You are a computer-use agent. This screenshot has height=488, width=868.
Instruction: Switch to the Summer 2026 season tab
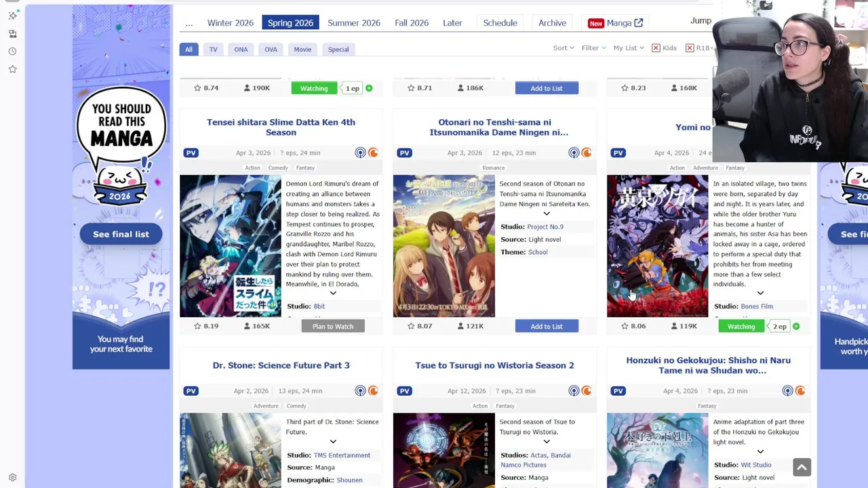point(354,23)
